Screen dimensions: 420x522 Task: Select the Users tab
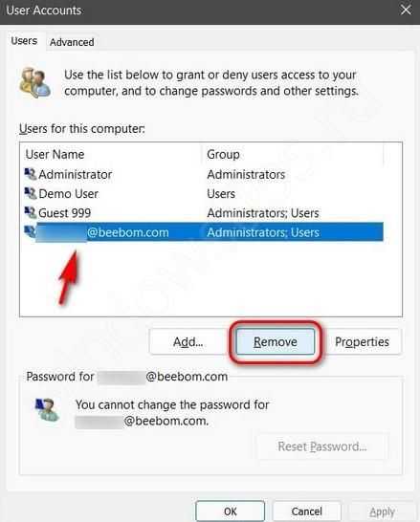tap(24, 41)
